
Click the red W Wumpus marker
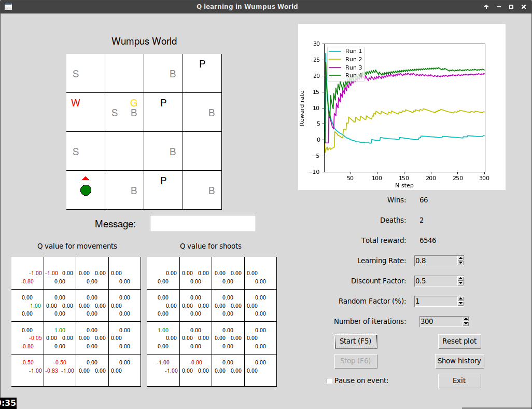coord(75,103)
